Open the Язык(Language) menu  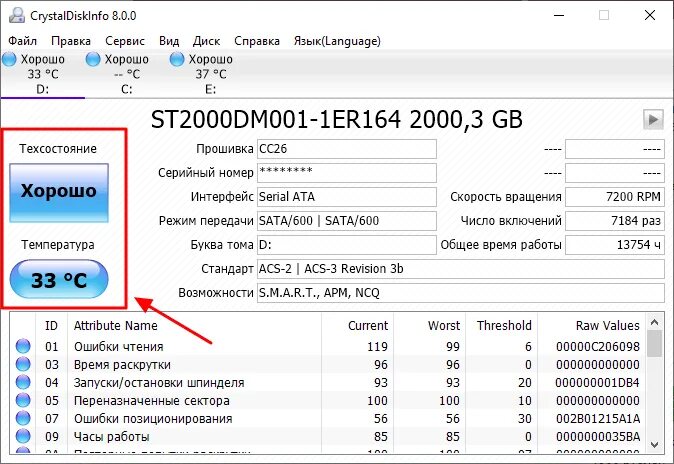coord(337,41)
